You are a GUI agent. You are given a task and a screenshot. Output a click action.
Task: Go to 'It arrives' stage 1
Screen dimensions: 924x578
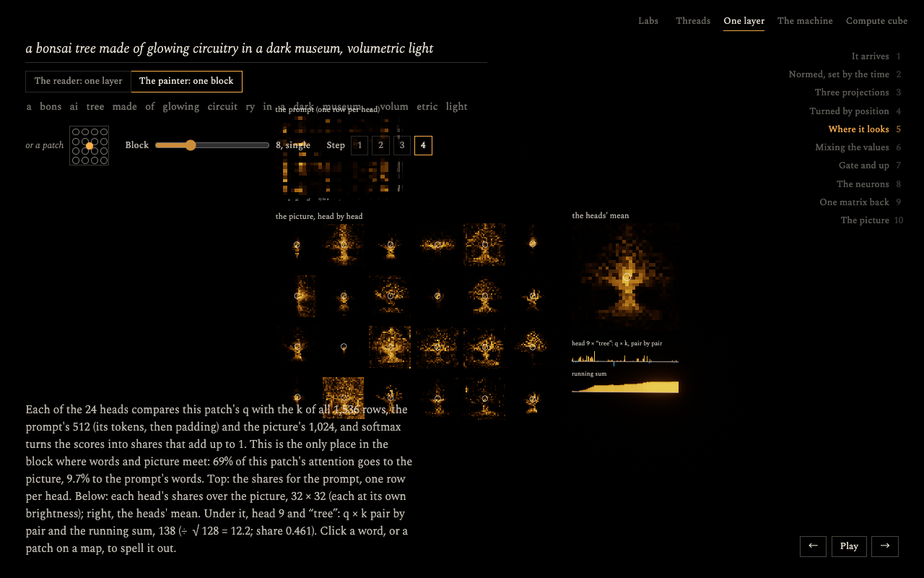tap(876, 56)
